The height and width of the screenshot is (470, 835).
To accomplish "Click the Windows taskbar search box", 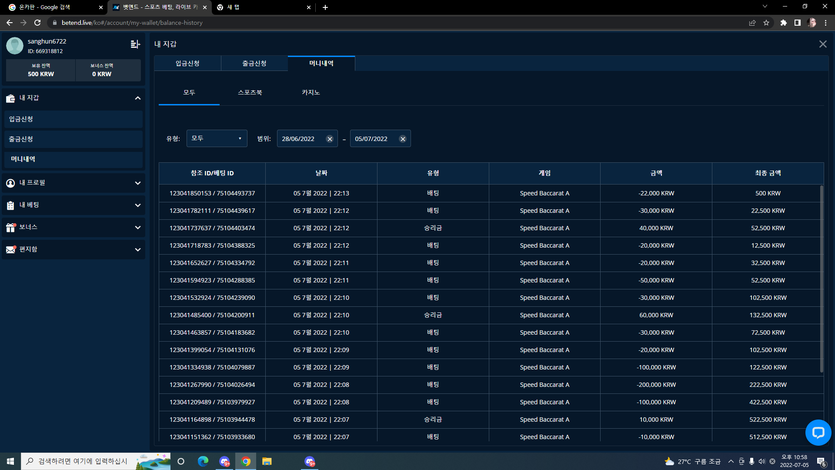I will pos(96,461).
